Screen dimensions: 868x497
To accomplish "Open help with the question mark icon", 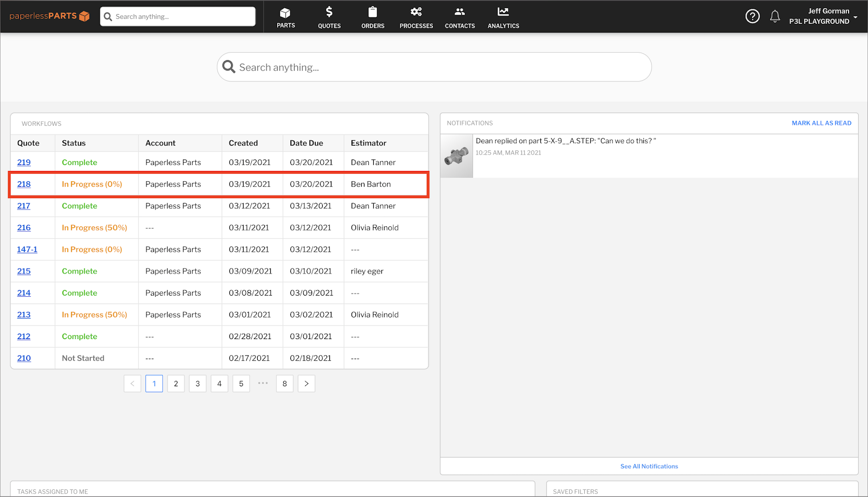I will [x=752, y=16].
